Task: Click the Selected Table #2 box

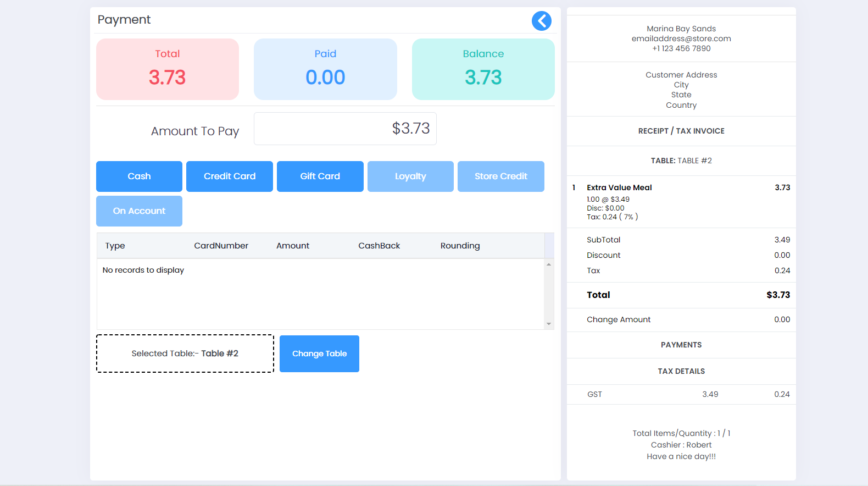Action: tap(185, 354)
